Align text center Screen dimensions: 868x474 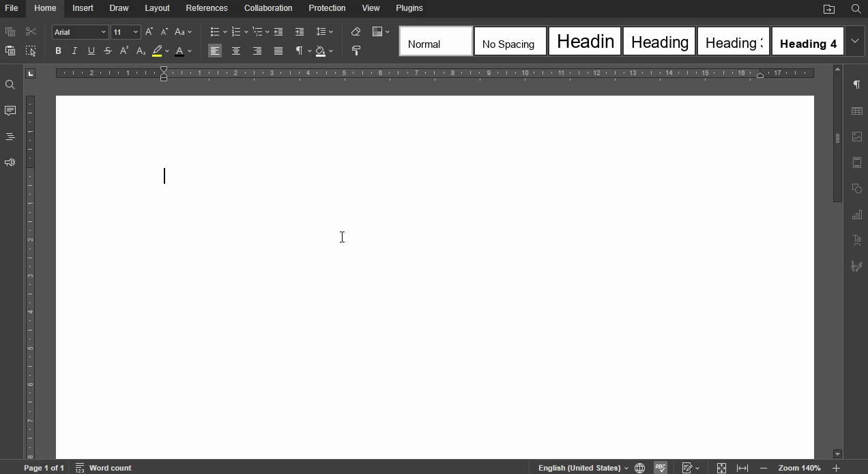tap(236, 51)
